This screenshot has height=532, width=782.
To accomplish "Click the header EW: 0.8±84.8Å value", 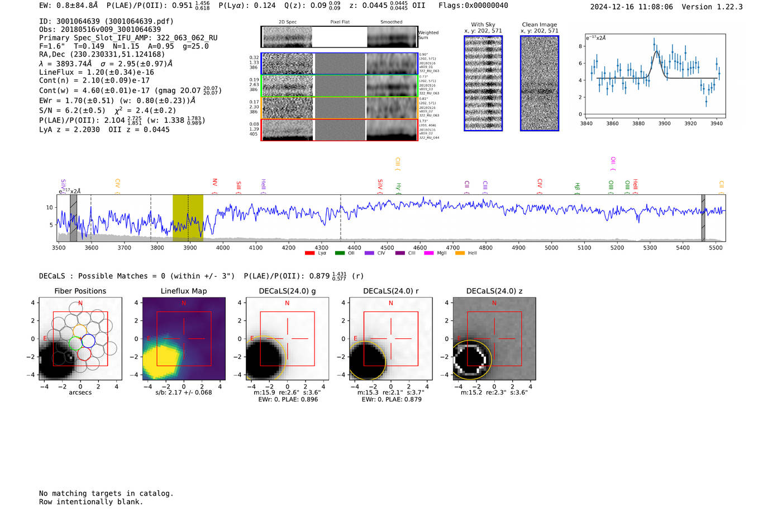I will [68, 6].
